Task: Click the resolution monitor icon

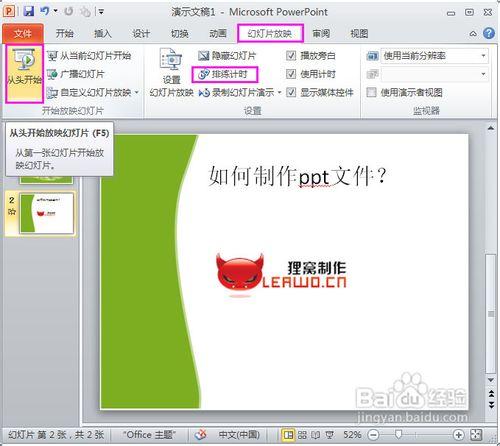Action: point(372,56)
